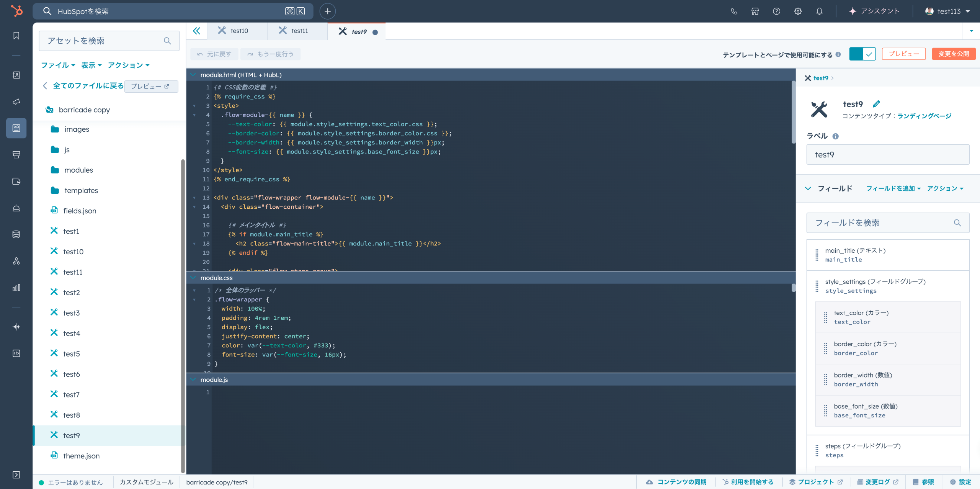Click the calling phone icon
The width and height of the screenshot is (980, 489).
(734, 11)
